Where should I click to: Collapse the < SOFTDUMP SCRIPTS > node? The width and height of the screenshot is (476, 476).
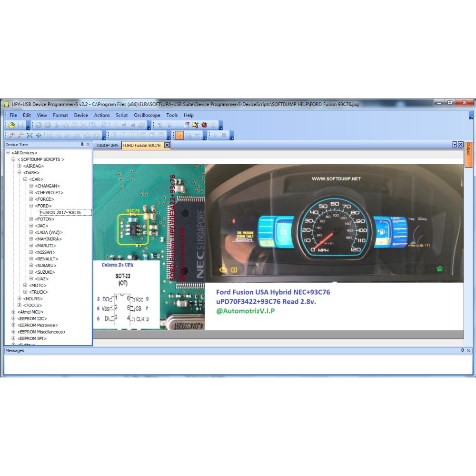coord(13,159)
